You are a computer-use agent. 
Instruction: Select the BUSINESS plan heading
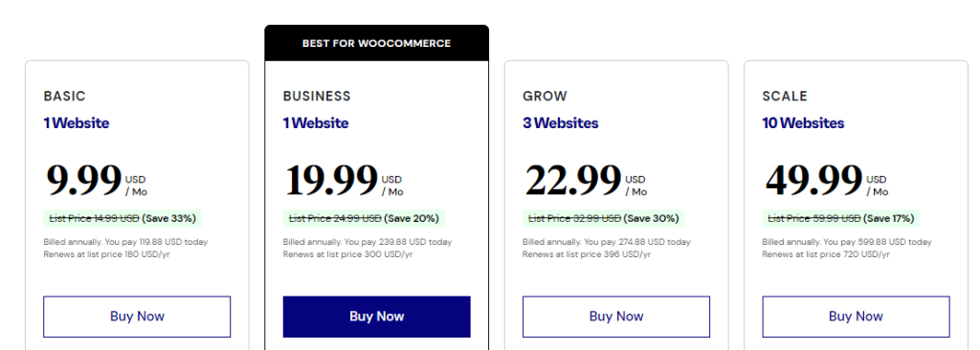point(317,97)
